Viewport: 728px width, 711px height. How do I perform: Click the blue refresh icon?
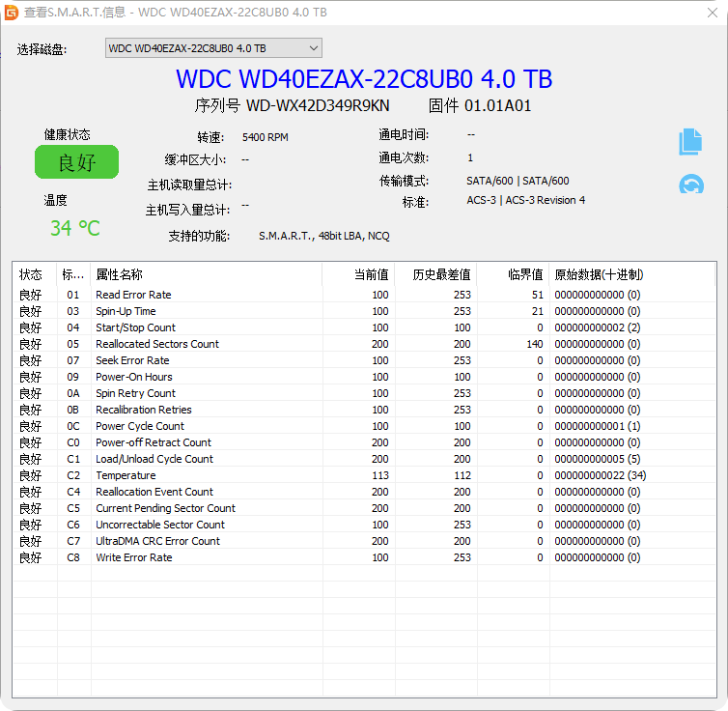(691, 185)
